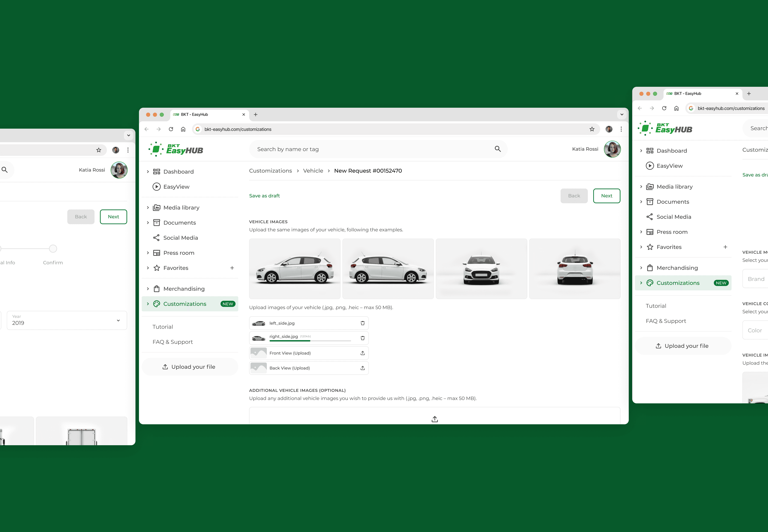Viewport: 768px width, 532px height.
Task: Bookmark page with star in address bar
Action: click(x=592, y=129)
